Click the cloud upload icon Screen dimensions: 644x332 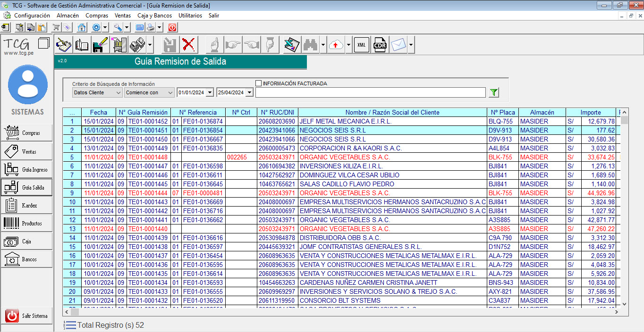336,45
